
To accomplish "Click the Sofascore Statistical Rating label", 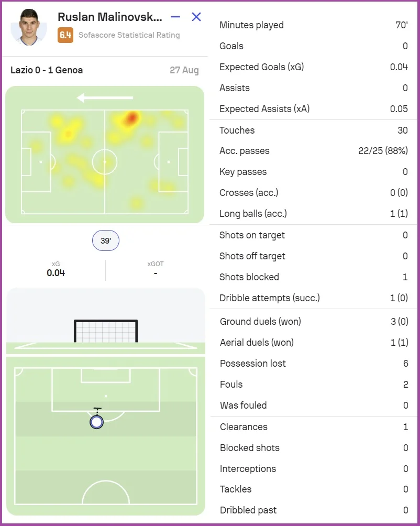I will click(129, 35).
